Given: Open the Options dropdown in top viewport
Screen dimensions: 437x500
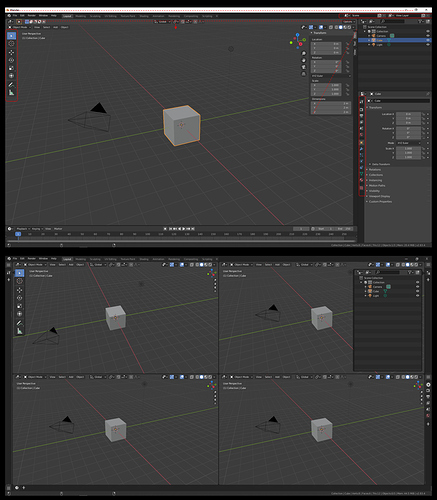Looking at the screenshot, I should click(348, 22).
